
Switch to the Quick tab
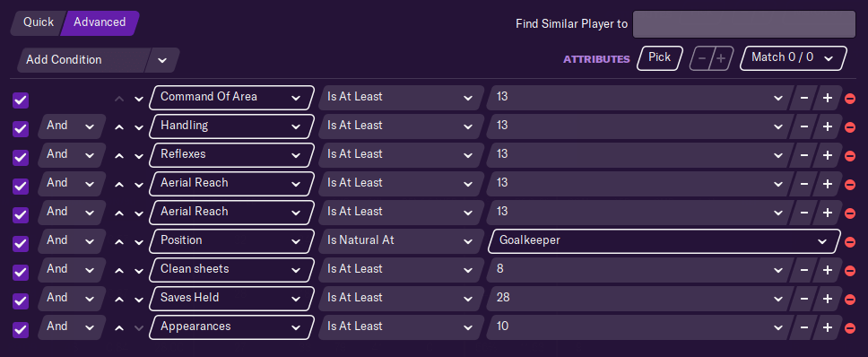(x=38, y=22)
